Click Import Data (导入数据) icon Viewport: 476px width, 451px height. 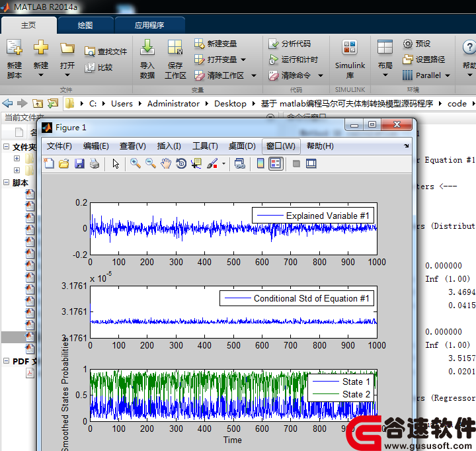pos(147,48)
